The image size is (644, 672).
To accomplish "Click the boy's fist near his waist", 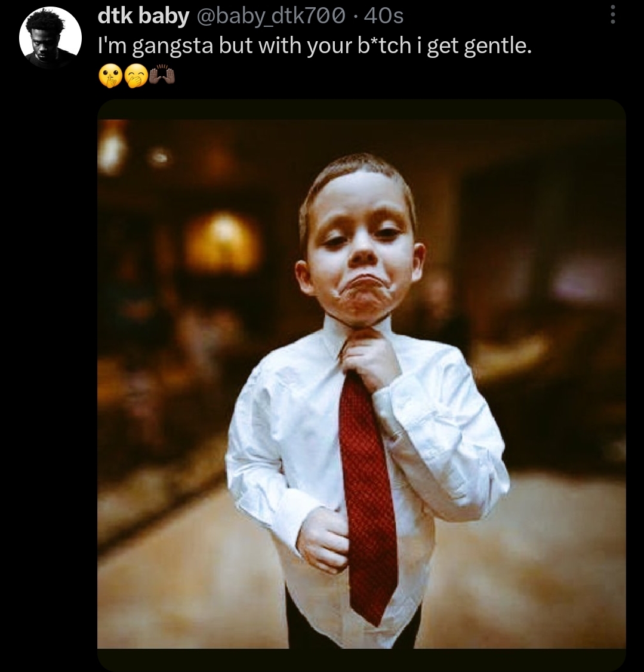I will 322,540.
